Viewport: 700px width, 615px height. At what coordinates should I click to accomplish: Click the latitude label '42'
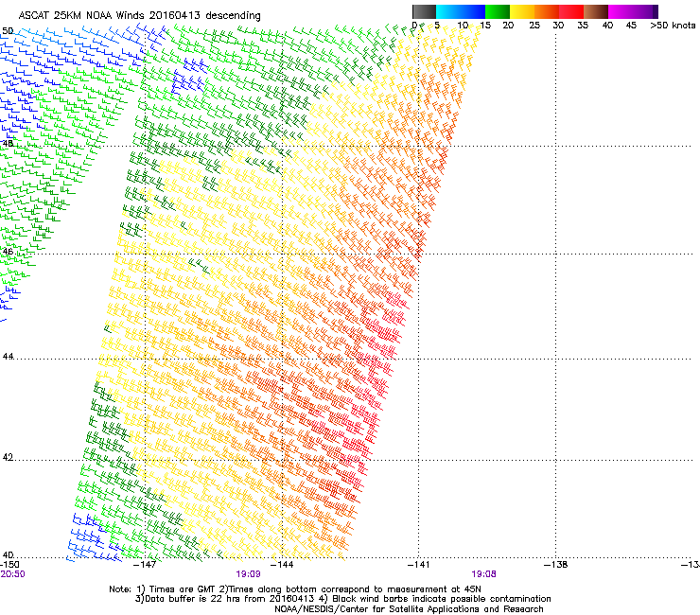[8, 457]
